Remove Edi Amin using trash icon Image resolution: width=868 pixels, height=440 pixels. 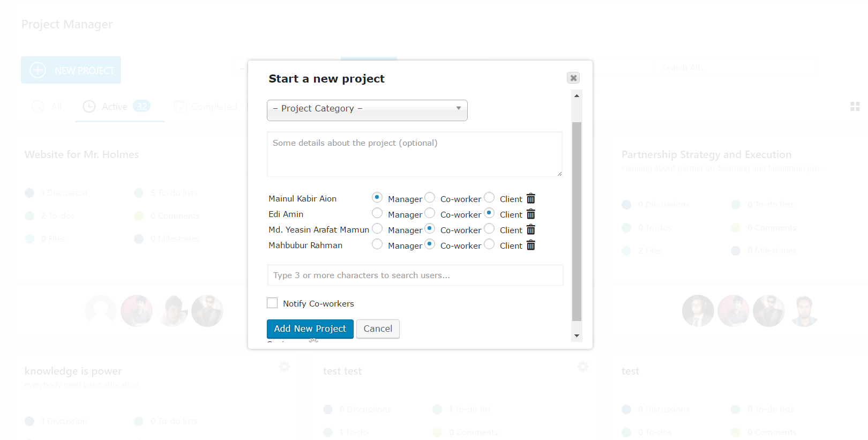[x=530, y=214]
